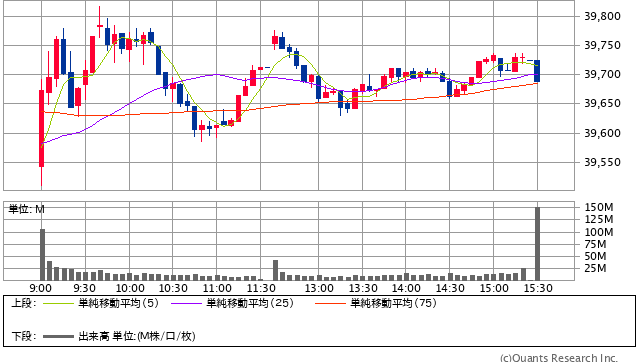Screen dimensions: 638x362
Task: Click the tall 9:00 opening volume bar
Action: tap(42, 255)
